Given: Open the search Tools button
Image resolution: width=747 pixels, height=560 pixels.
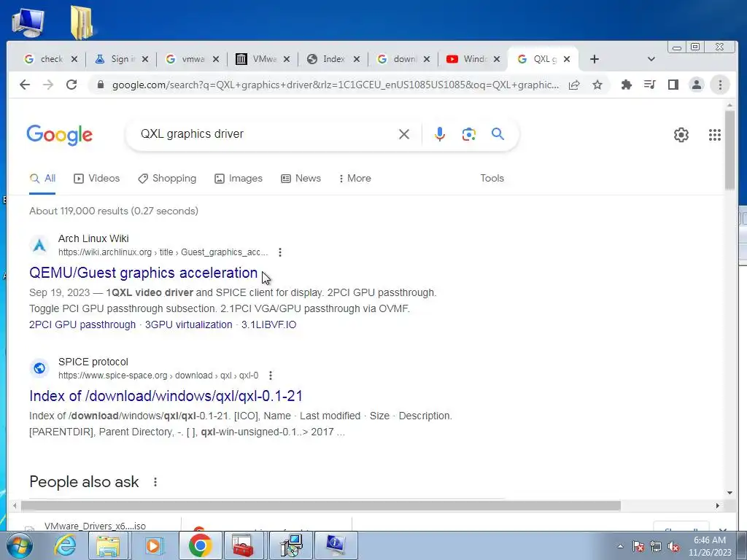Looking at the screenshot, I should (492, 178).
